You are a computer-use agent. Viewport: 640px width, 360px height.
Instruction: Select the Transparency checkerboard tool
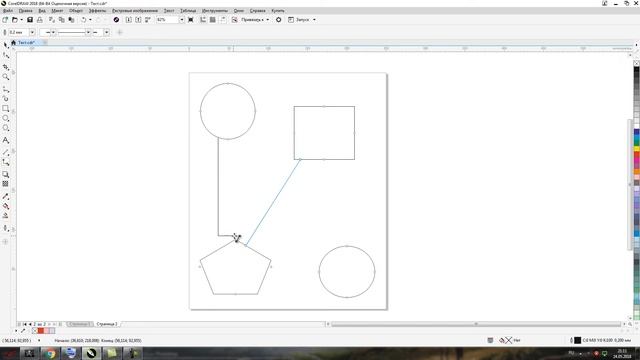(x=6, y=184)
